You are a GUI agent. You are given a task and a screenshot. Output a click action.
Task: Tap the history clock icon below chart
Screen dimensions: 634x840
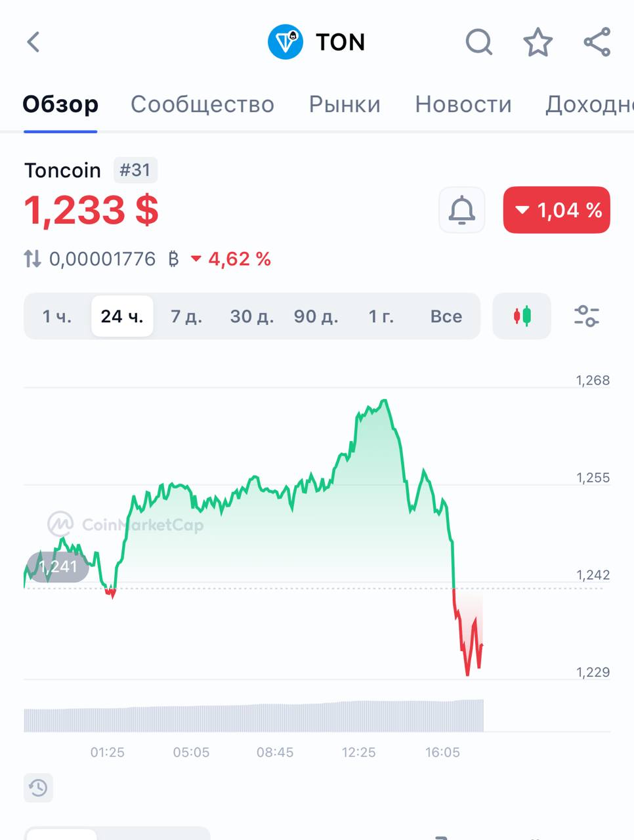[38, 787]
